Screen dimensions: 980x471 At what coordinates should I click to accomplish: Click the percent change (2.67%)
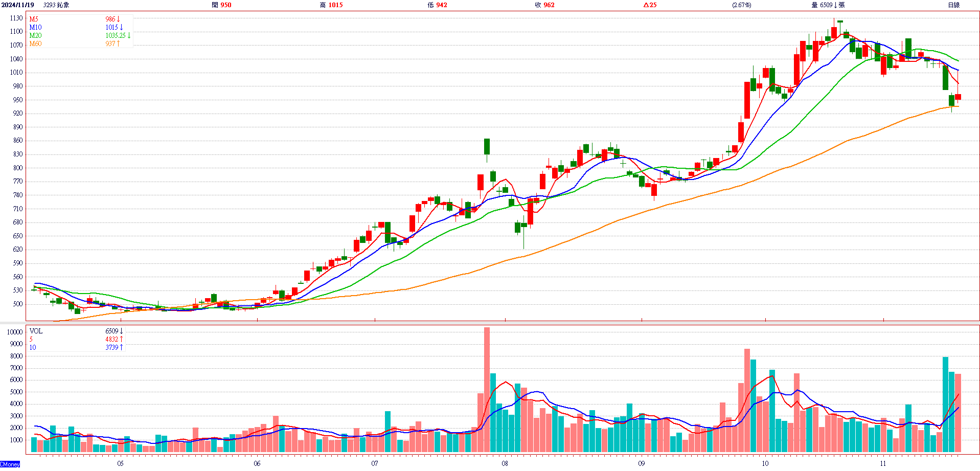coord(742,5)
